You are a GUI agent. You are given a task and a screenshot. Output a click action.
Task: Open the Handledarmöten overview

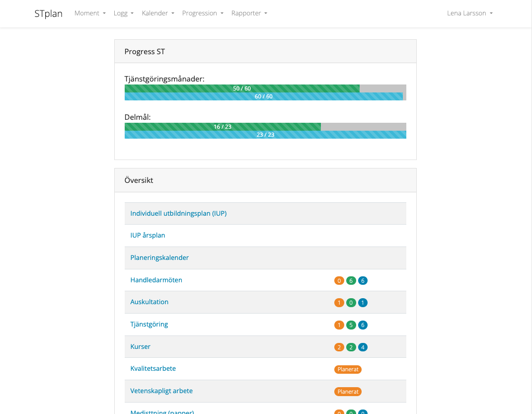(156, 280)
